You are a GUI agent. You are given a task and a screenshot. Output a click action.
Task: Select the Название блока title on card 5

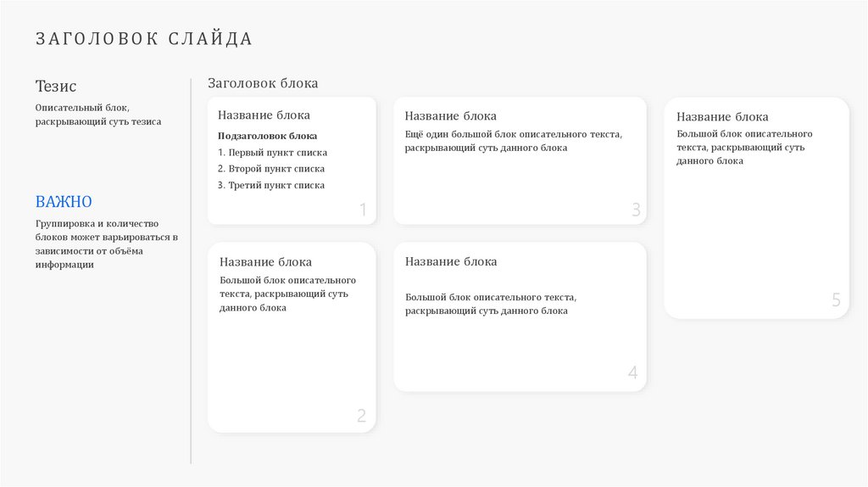pos(722,117)
